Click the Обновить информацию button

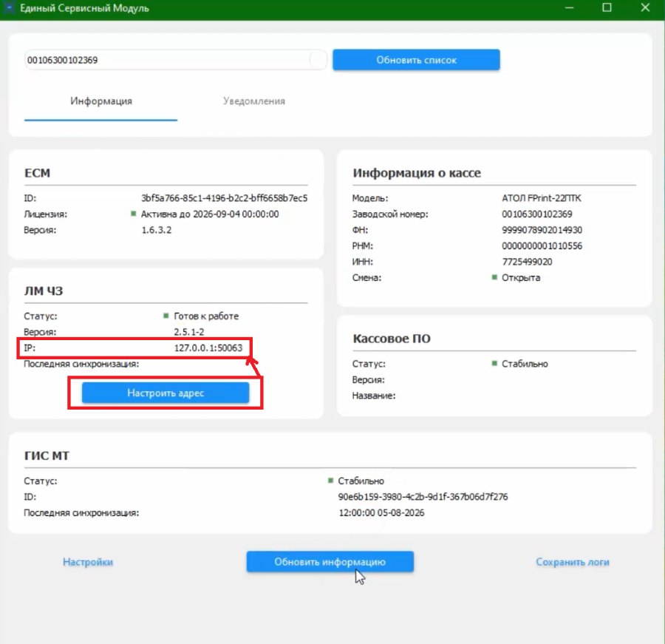(330, 562)
